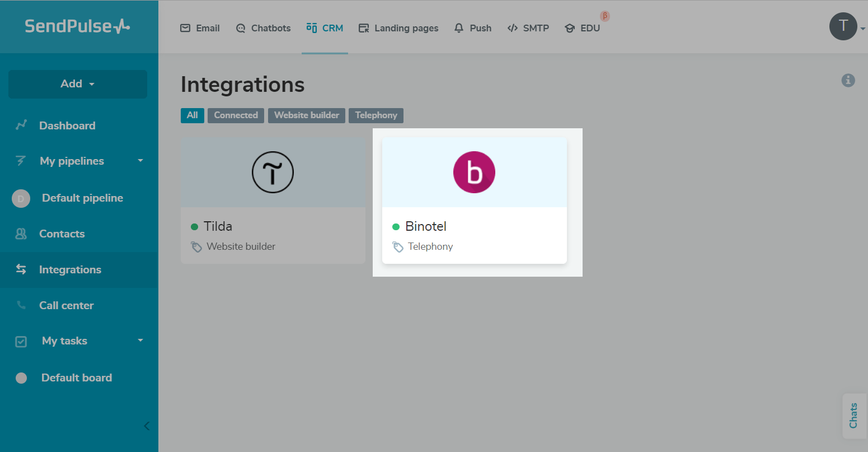
Task: Click the Binotel logo icon
Action: pyautogui.click(x=474, y=173)
